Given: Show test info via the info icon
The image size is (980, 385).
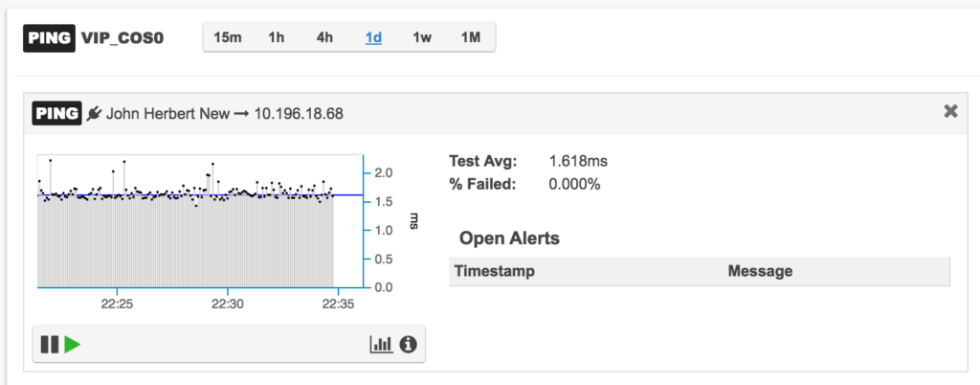Looking at the screenshot, I should coord(408,344).
